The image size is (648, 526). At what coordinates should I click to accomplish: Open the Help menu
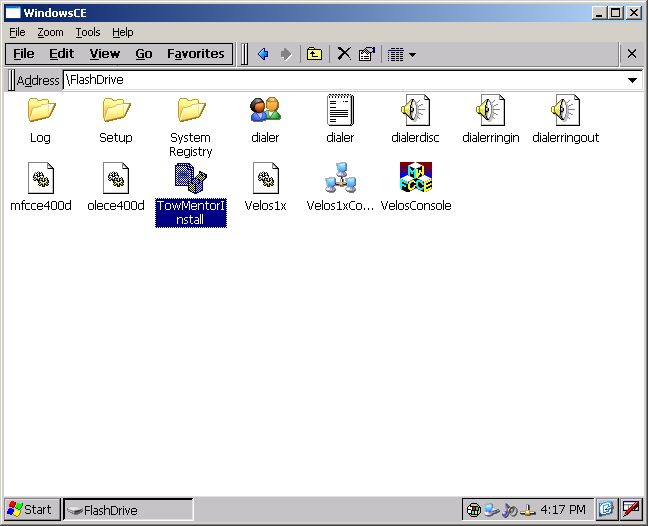click(x=122, y=32)
